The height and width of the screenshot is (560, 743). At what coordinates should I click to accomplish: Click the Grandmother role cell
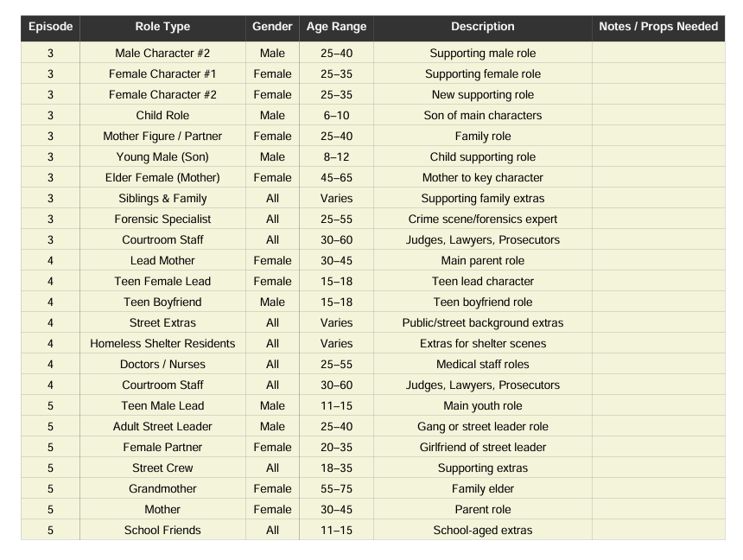coord(162,489)
